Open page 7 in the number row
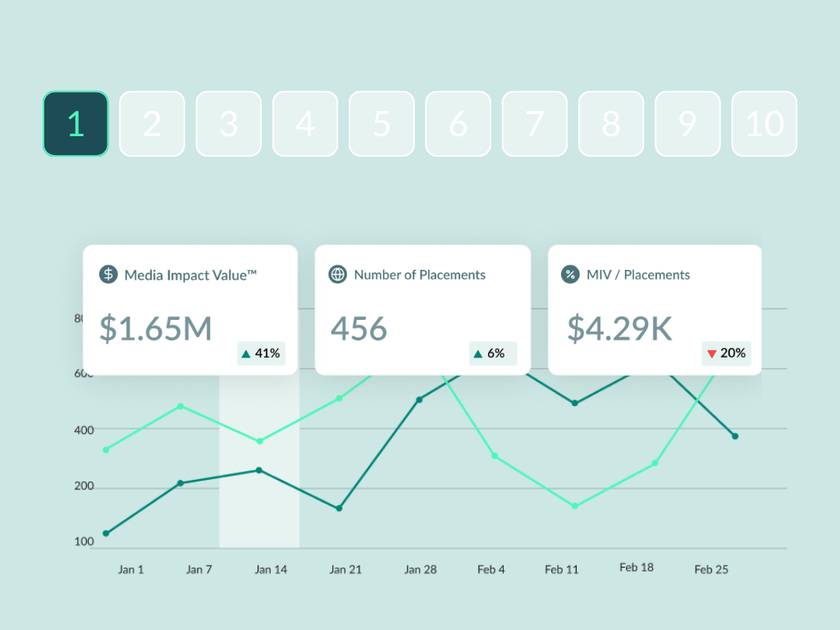 pyautogui.click(x=534, y=124)
